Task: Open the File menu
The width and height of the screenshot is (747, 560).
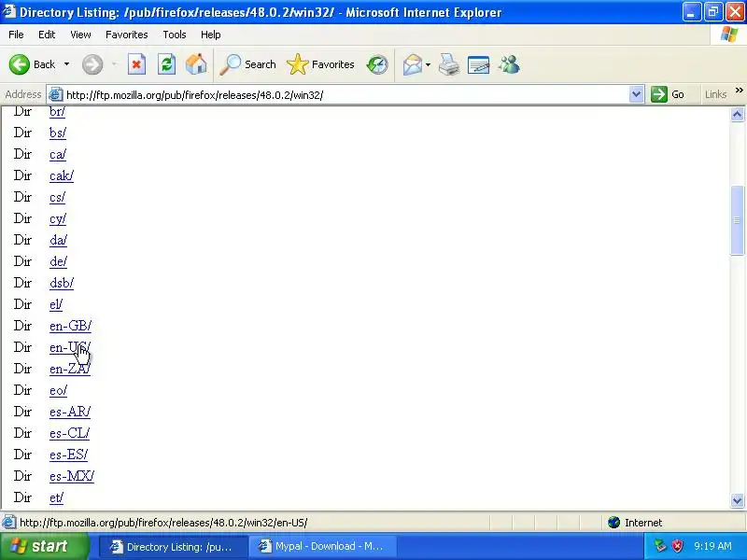Action: click(16, 35)
